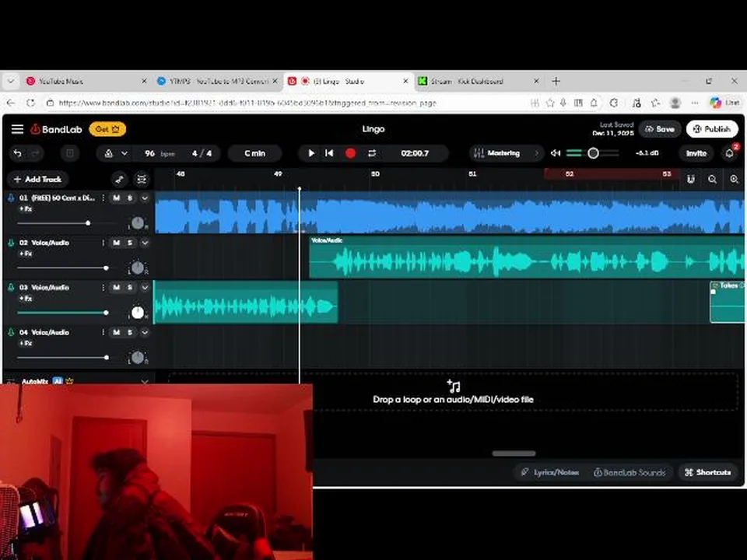The height and width of the screenshot is (560, 747).
Task: Open a new browser tab
Action: tap(556, 82)
